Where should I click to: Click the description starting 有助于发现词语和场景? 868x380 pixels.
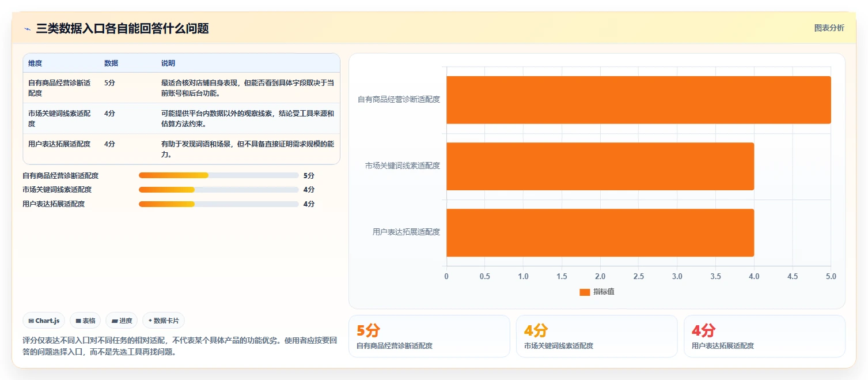[248, 149]
